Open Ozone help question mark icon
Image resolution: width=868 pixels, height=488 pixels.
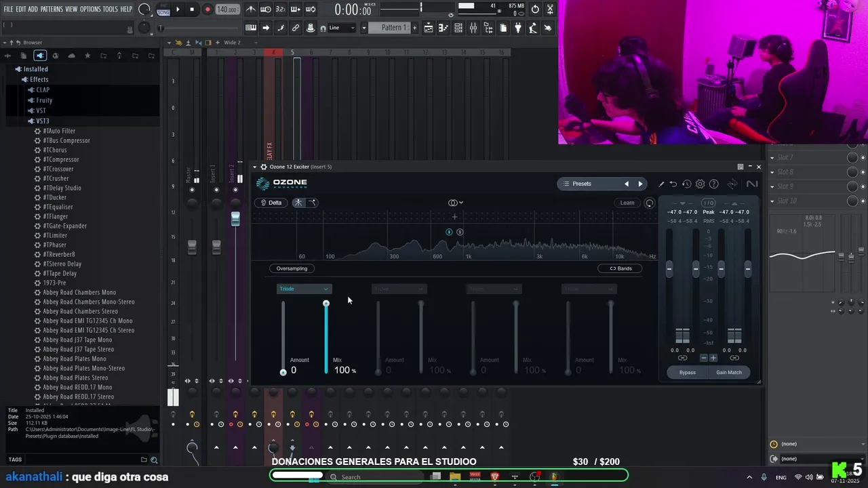coord(713,184)
